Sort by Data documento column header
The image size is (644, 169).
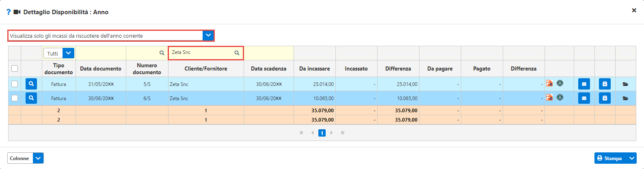tap(101, 68)
